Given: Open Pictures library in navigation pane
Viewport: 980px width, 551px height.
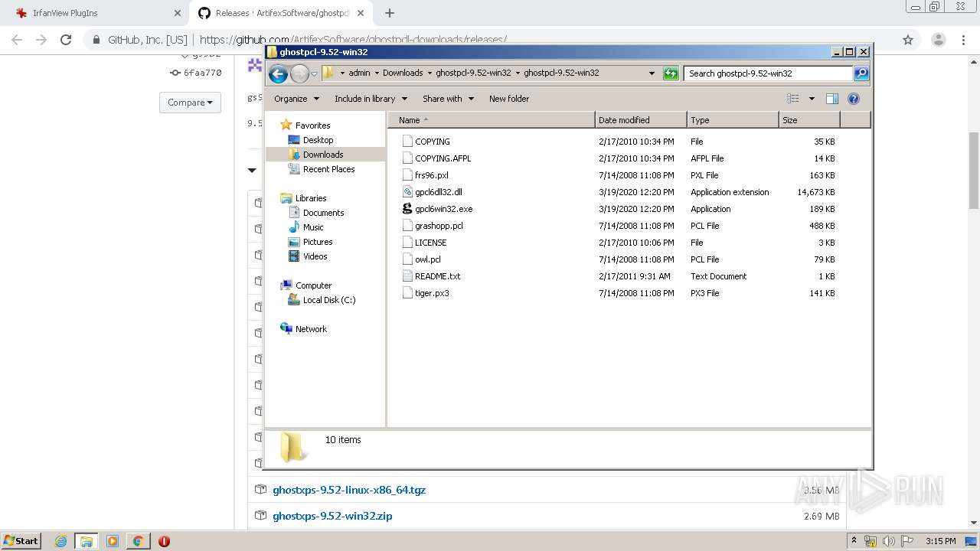Looking at the screenshot, I should pos(311,242).
